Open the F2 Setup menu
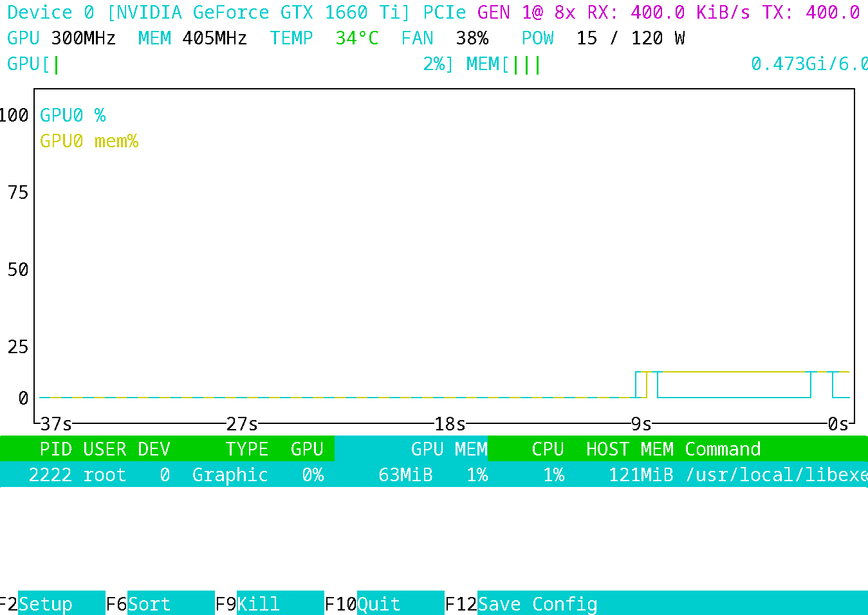Screen dimensions: 868x615 (x=45, y=604)
